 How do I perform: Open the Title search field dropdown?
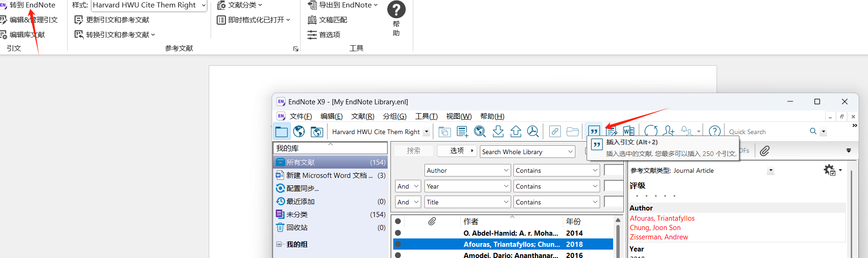tap(468, 202)
